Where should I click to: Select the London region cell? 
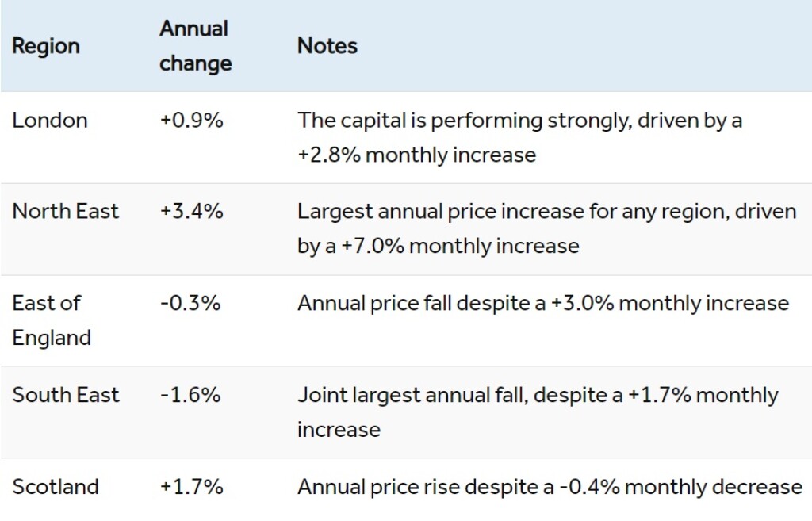pos(50,121)
